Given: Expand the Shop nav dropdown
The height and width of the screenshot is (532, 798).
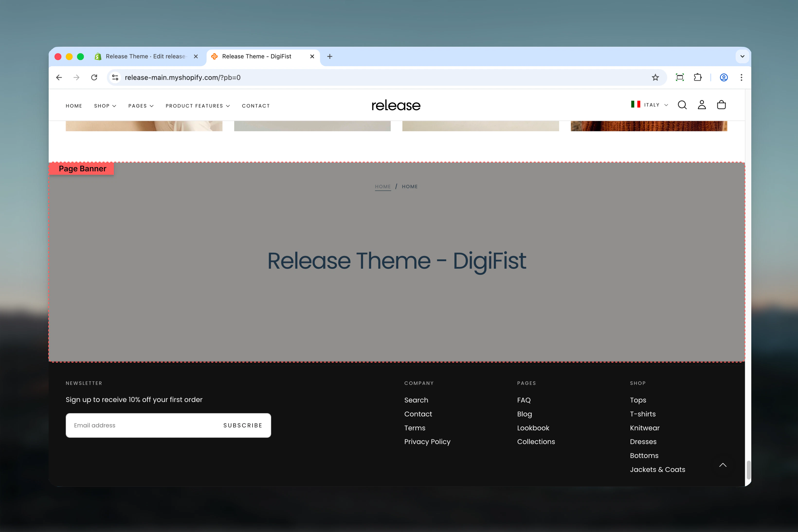Looking at the screenshot, I should pyautogui.click(x=105, y=106).
